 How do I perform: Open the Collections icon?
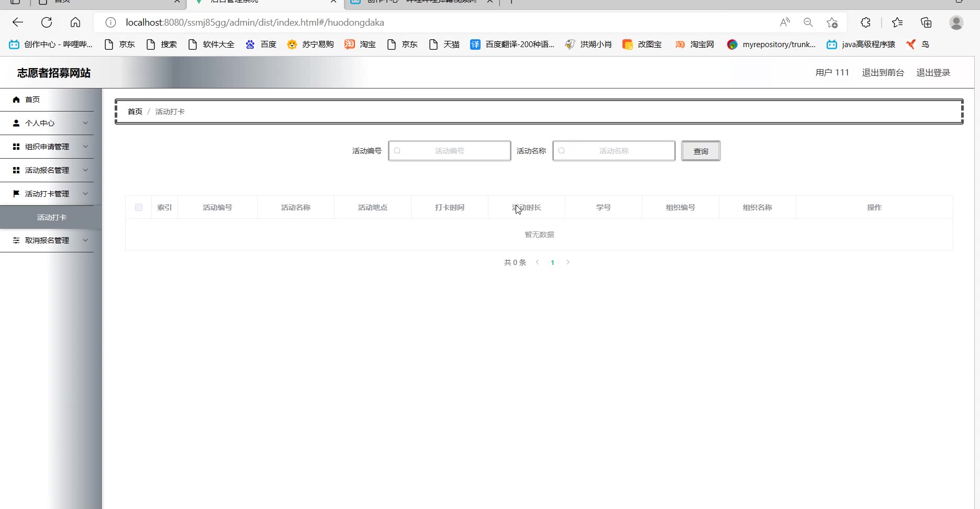(926, 23)
